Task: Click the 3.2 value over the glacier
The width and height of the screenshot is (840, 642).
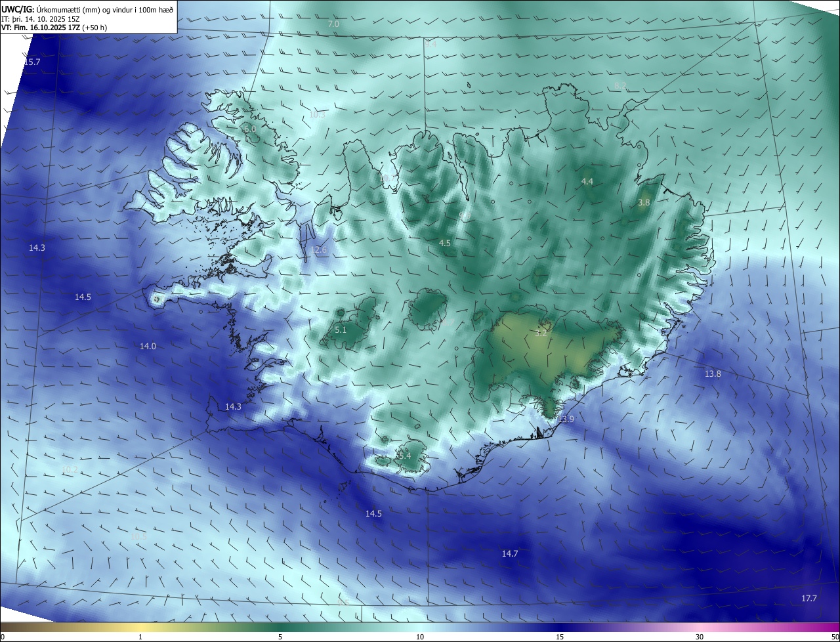Action: (541, 333)
